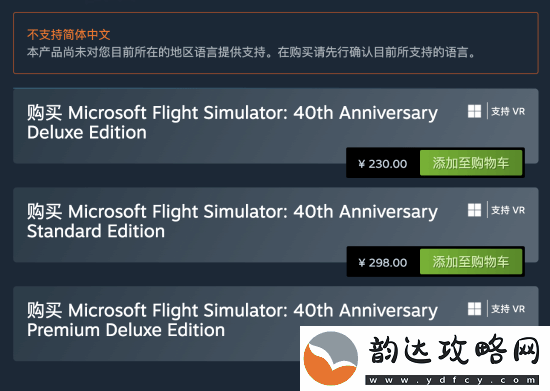The image size is (550, 391).
Task: Click 支持 VR label on Standard Edition
Action: coord(508,210)
